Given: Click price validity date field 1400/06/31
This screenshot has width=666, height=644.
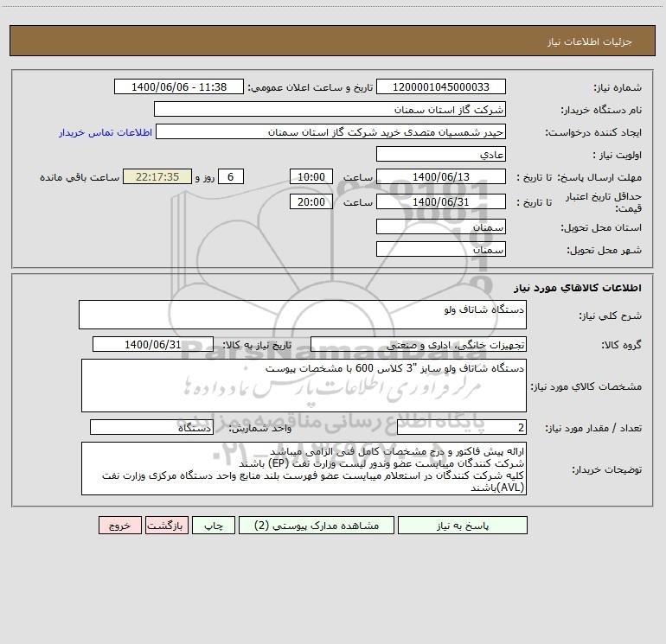Looking at the screenshot, I should pos(441,201).
